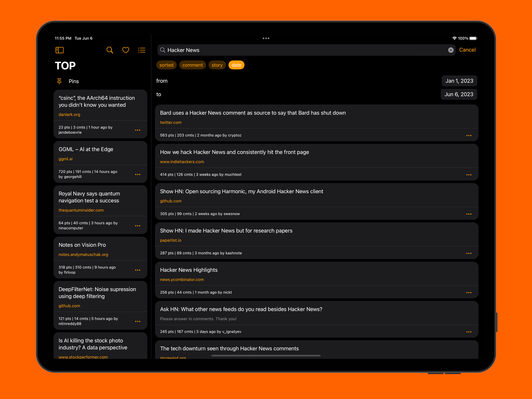Toggle the sidebar panel icon

coord(59,50)
